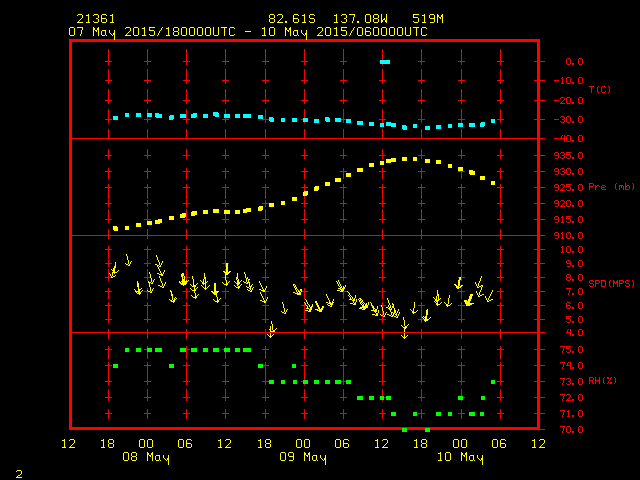The image size is (640, 480).
Task: Click the "935.0" pressure axis value
Action: pos(569,156)
